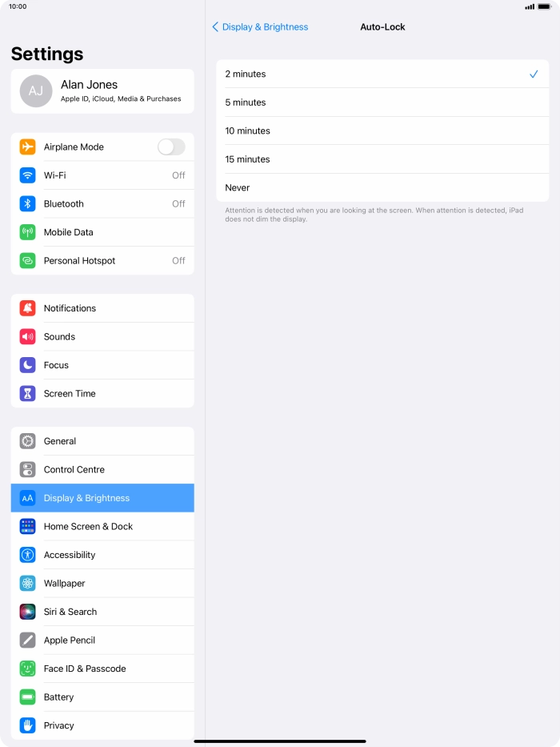The height and width of the screenshot is (747, 560).
Task: Toggle the Airplane Mode switch
Action: pos(171,147)
